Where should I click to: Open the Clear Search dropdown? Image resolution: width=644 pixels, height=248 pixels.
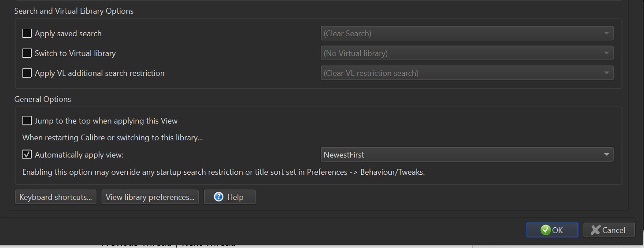(466, 34)
